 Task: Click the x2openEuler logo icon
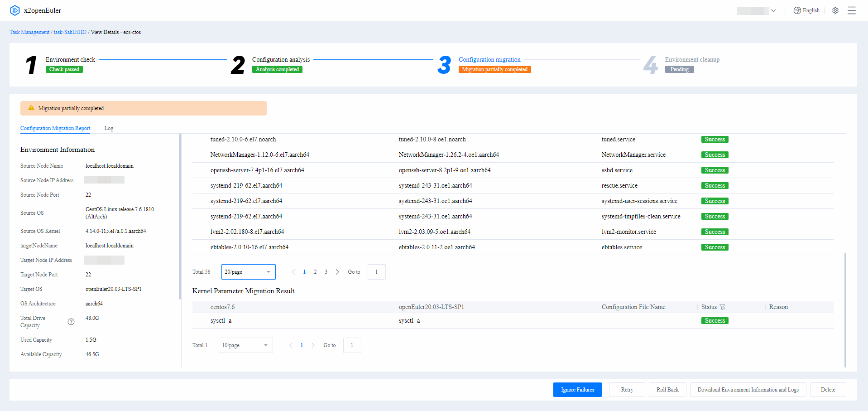15,10
